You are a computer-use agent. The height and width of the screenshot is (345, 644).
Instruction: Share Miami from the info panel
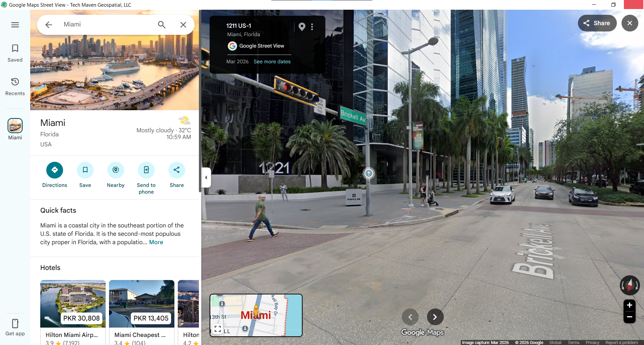[x=177, y=175]
